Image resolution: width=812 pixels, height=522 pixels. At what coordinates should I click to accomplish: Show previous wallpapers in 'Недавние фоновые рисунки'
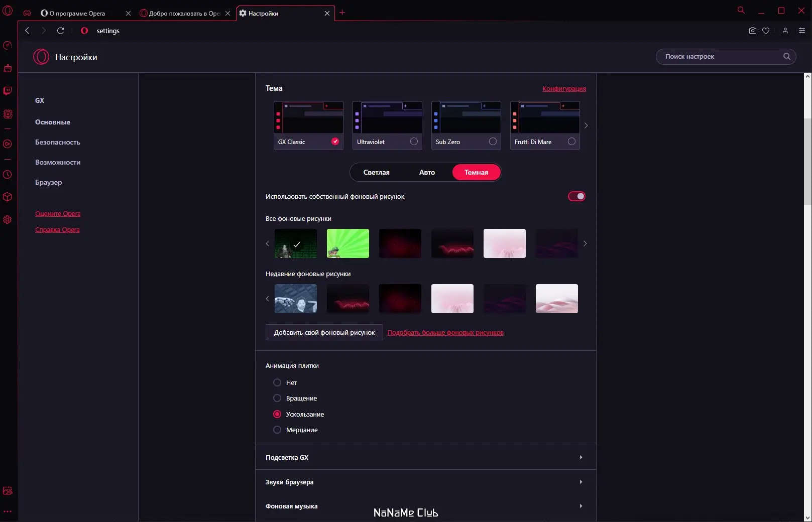point(268,299)
